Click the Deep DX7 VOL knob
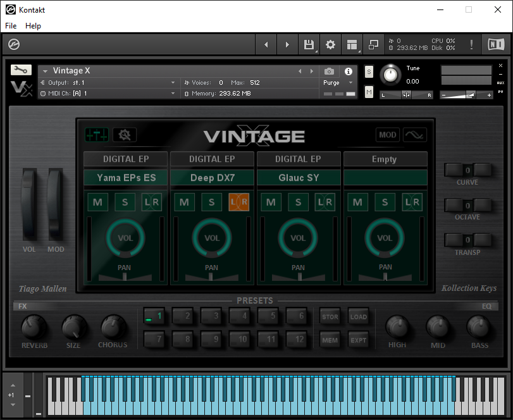The width and height of the screenshot is (513, 420). [x=212, y=238]
